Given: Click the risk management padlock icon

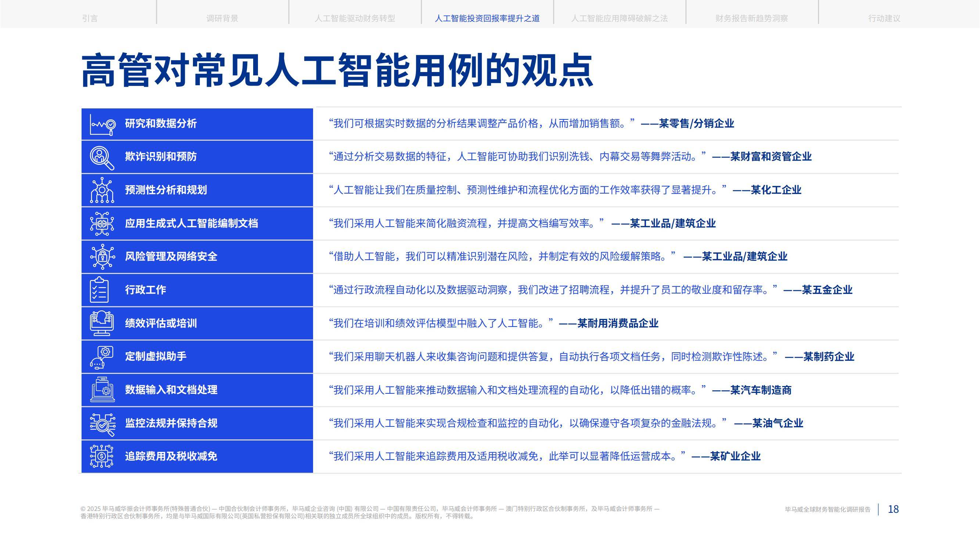Looking at the screenshot, I should [102, 257].
